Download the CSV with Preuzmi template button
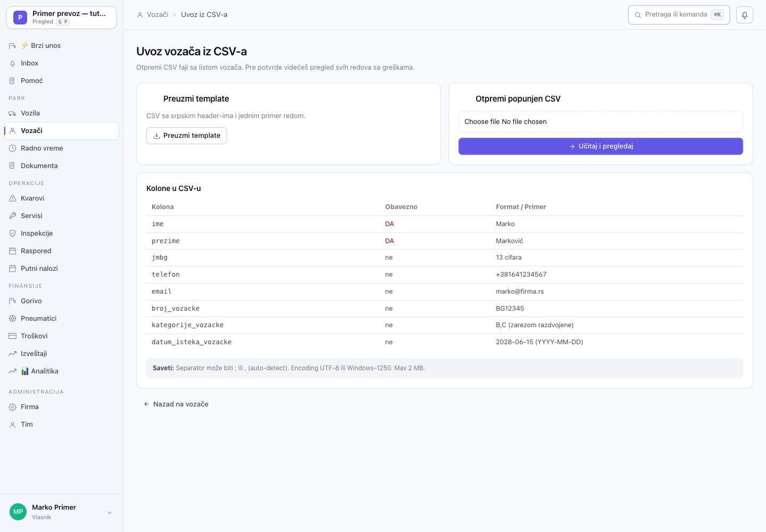The image size is (766, 532). (x=187, y=136)
